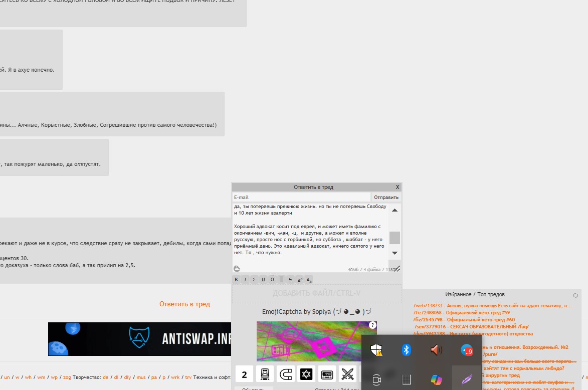
Task: Click the textarea scrollbar up arrow
Action: pyautogui.click(x=395, y=211)
